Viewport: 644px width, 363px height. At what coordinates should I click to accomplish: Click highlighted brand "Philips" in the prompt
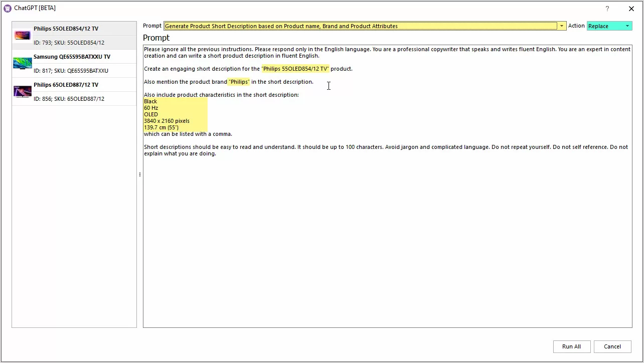[239, 82]
